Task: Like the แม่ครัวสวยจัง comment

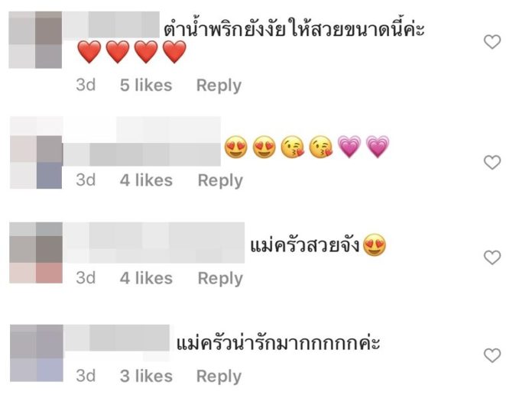Action: [x=492, y=257]
